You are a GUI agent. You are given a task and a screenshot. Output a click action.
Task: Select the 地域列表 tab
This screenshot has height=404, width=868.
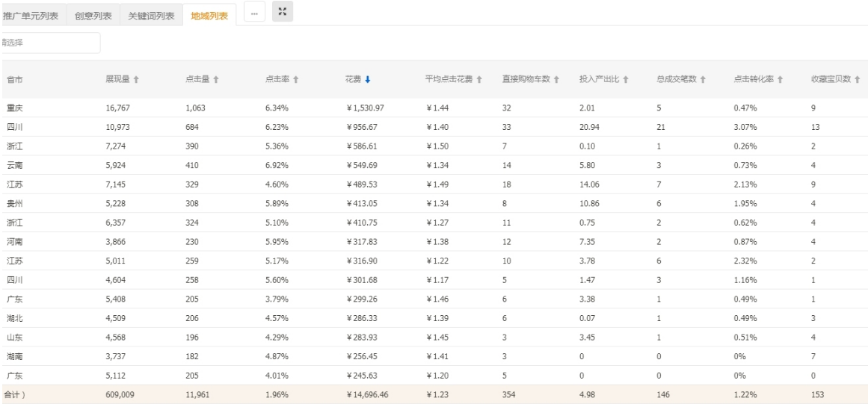click(209, 16)
